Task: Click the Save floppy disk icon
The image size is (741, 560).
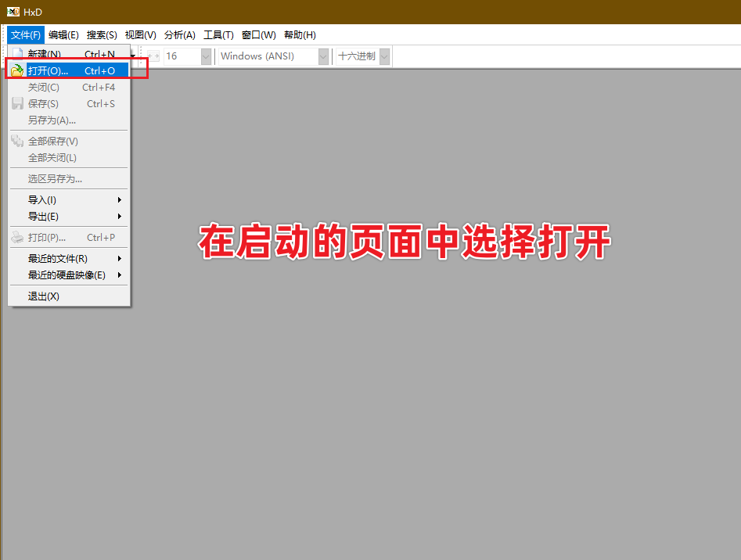Action: click(x=17, y=103)
